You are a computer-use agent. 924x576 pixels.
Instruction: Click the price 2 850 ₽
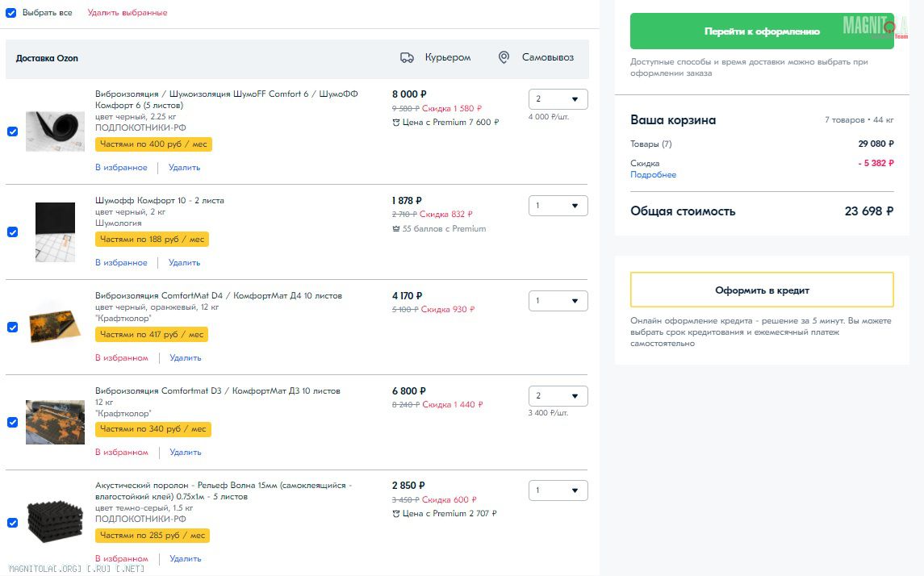pyautogui.click(x=408, y=486)
